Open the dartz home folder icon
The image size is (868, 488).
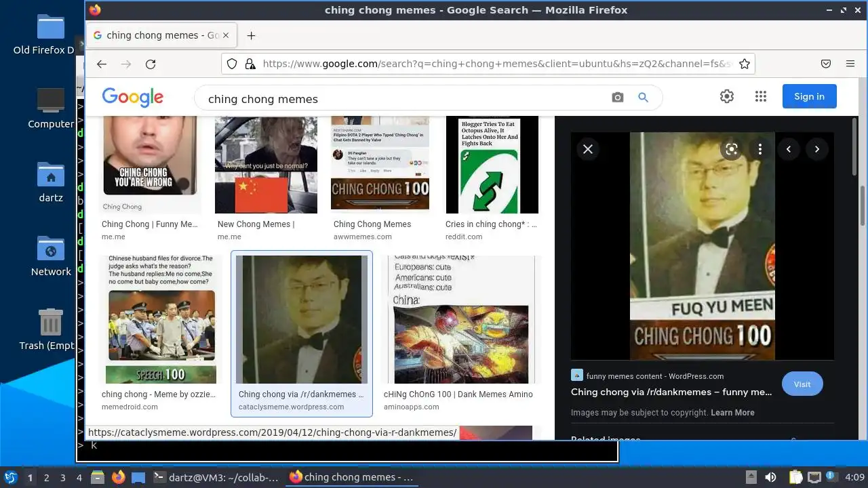point(50,182)
